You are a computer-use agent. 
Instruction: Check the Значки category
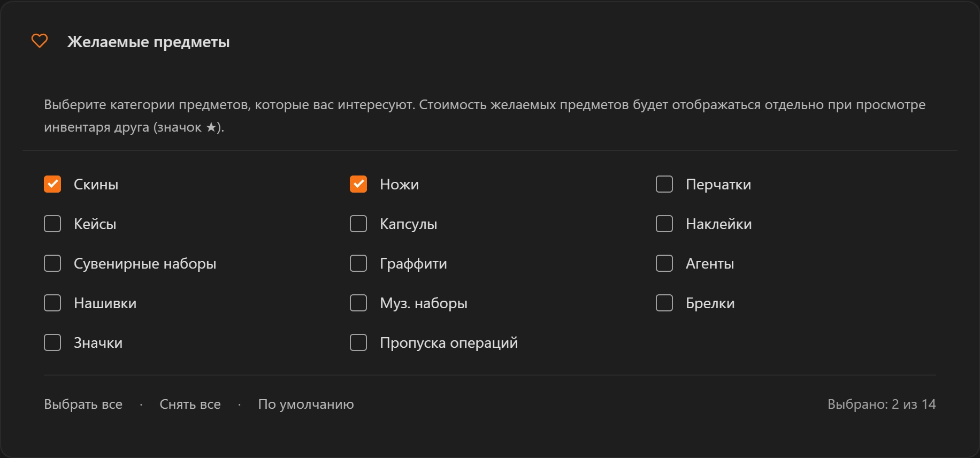click(x=52, y=342)
